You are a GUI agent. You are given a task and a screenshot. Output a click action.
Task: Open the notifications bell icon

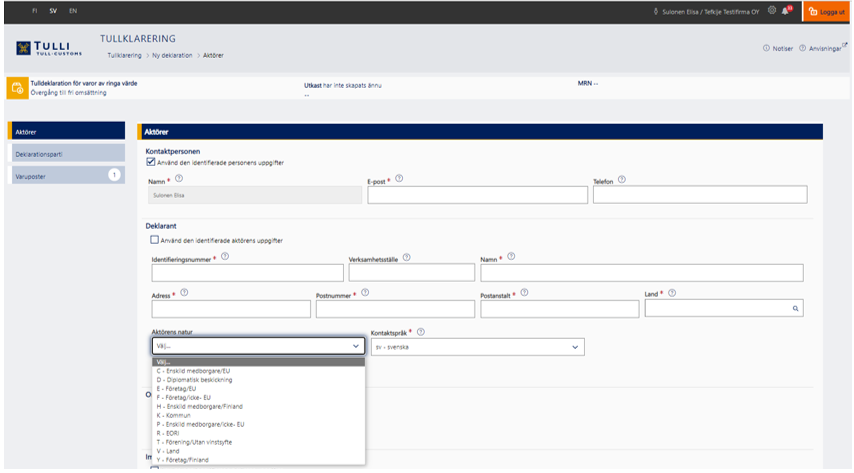tap(786, 10)
